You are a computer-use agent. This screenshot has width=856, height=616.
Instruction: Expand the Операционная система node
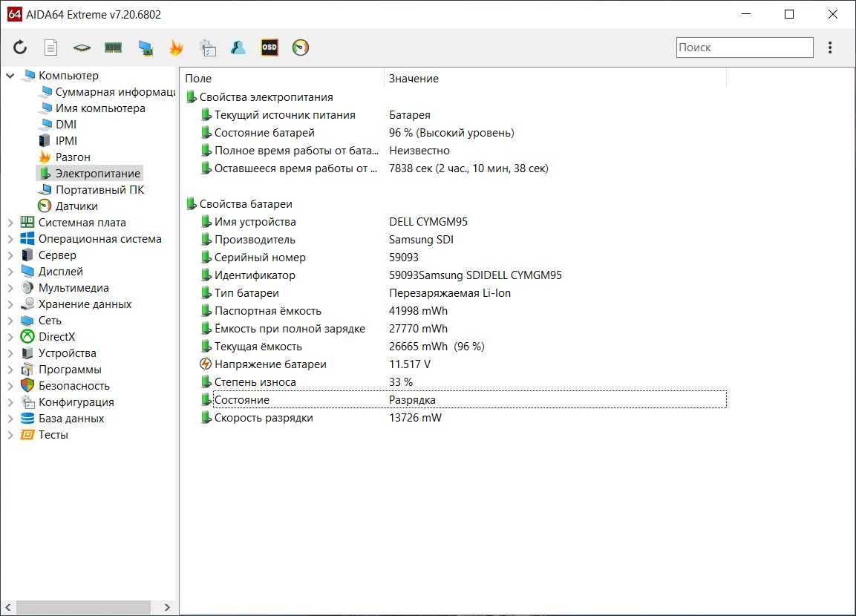coord(10,239)
